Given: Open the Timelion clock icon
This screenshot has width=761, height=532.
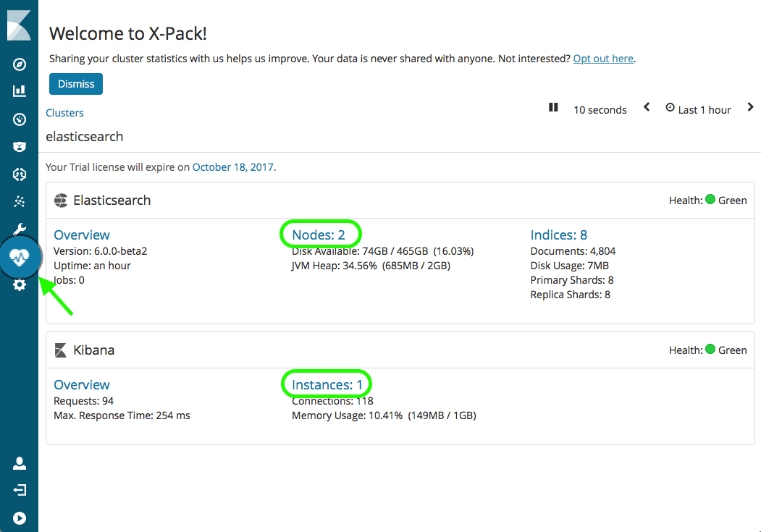Looking at the screenshot, I should coord(20,119).
